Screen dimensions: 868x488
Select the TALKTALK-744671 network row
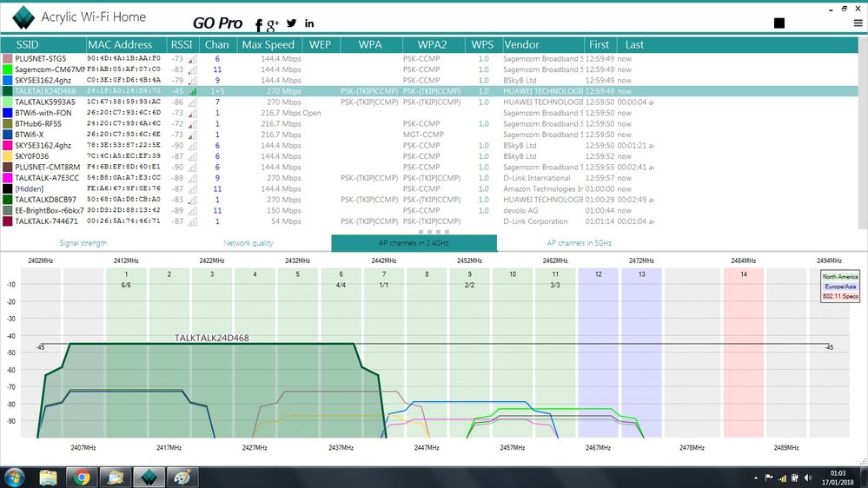tap(429, 221)
